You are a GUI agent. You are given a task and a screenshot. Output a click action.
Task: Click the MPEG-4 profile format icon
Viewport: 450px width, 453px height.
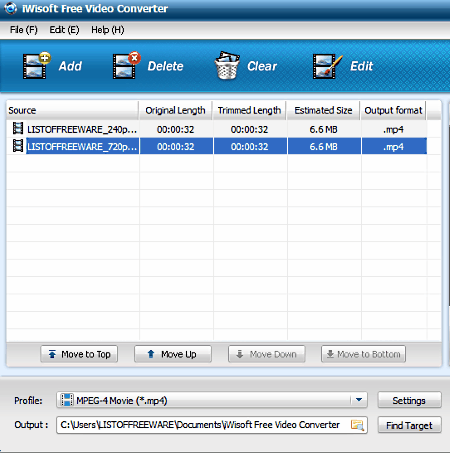pyautogui.click(x=67, y=400)
